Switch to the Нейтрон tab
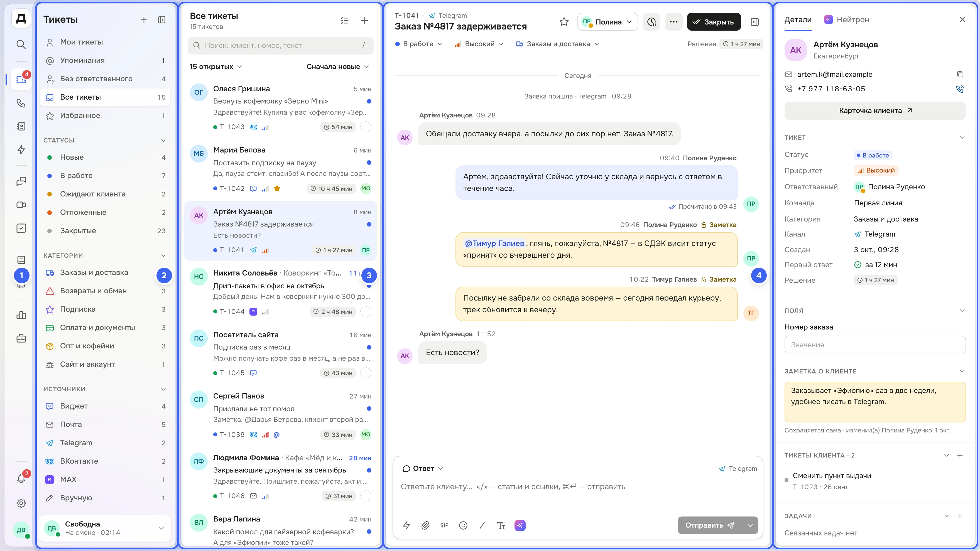The image size is (980, 551). (846, 20)
